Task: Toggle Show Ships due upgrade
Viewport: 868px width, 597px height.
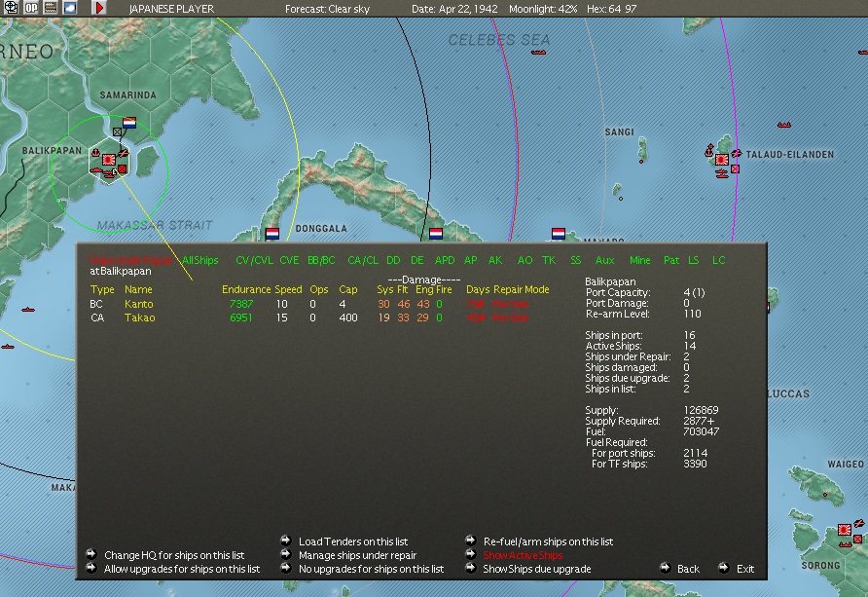Action: coord(537,569)
